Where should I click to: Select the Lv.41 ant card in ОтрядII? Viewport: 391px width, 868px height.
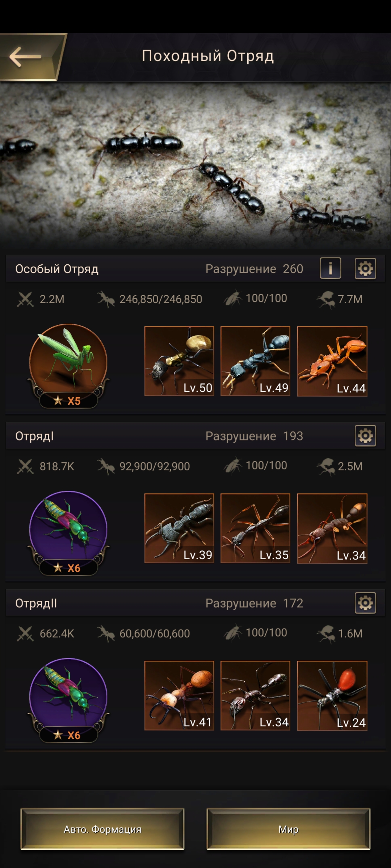[x=179, y=695]
